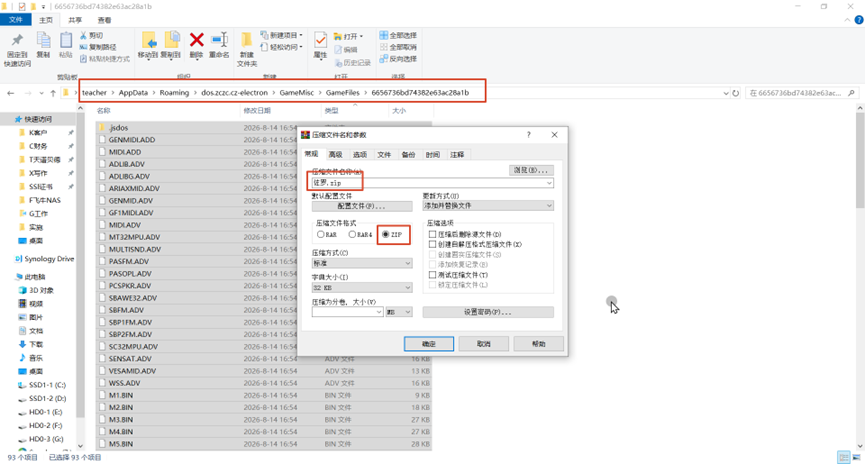
Task: Open the volume unit dropdown
Action: point(399,312)
